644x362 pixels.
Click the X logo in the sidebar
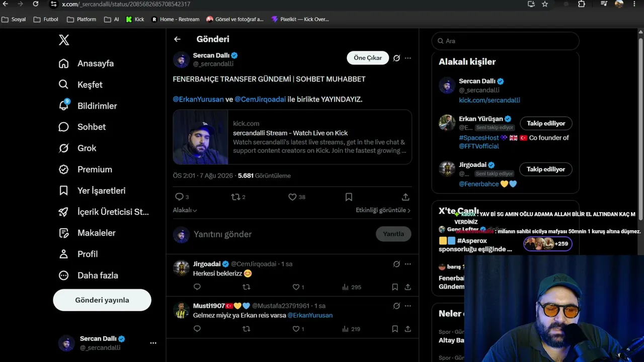pyautogui.click(x=64, y=40)
